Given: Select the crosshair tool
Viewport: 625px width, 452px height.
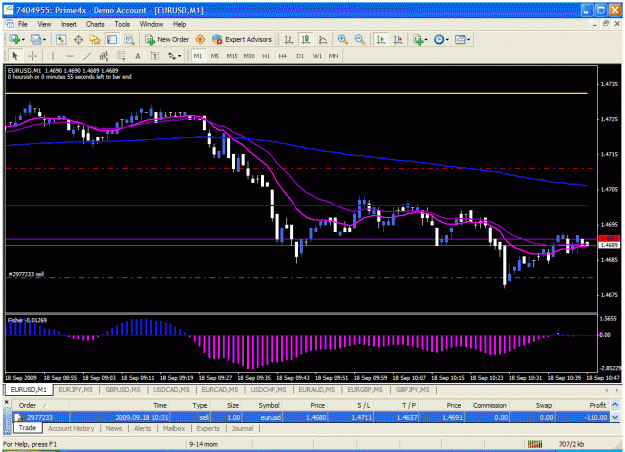Looking at the screenshot, I should [33, 56].
